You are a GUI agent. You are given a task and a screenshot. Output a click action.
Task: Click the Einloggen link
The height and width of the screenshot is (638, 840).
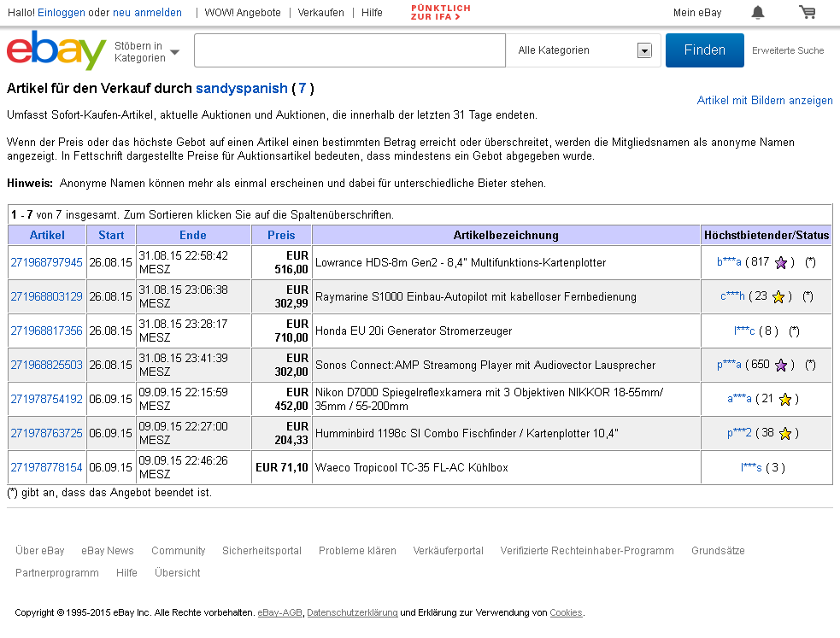pos(61,12)
